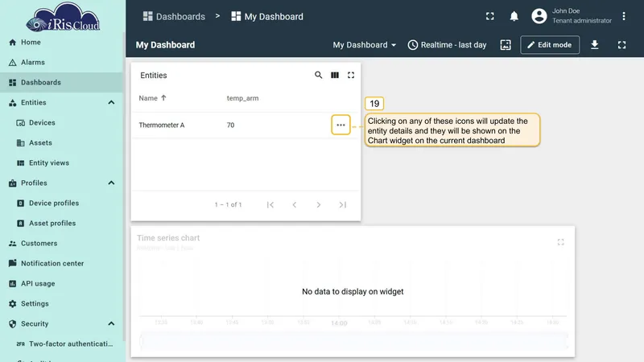Open Two-factor authentication page

[x=62, y=344]
